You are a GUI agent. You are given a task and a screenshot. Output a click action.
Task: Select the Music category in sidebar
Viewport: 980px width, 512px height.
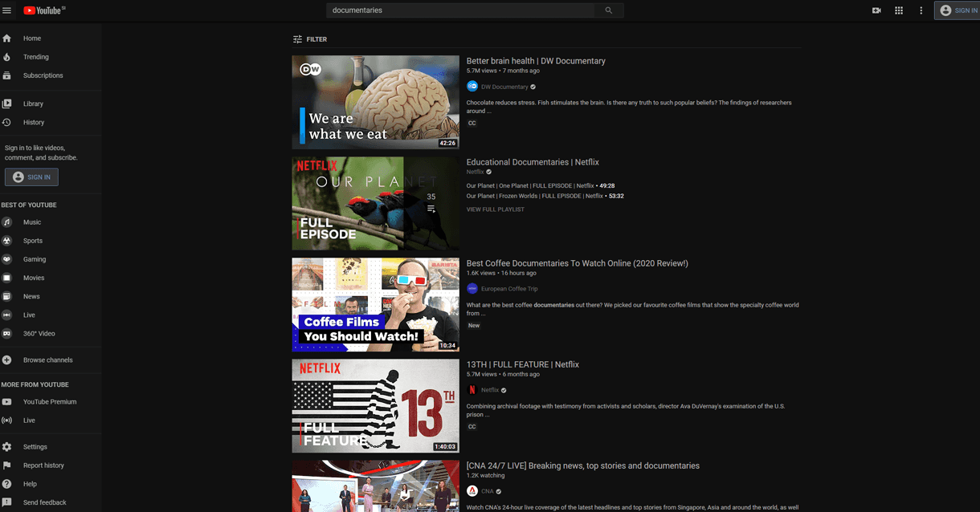pos(33,222)
